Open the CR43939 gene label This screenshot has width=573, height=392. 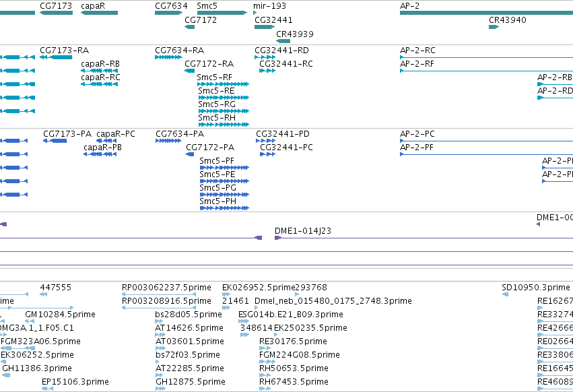[294, 34]
